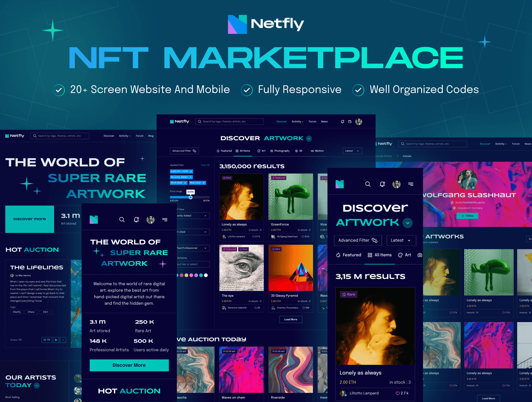
Task: Open profile avatar on center Discover page header
Action: 359,121
